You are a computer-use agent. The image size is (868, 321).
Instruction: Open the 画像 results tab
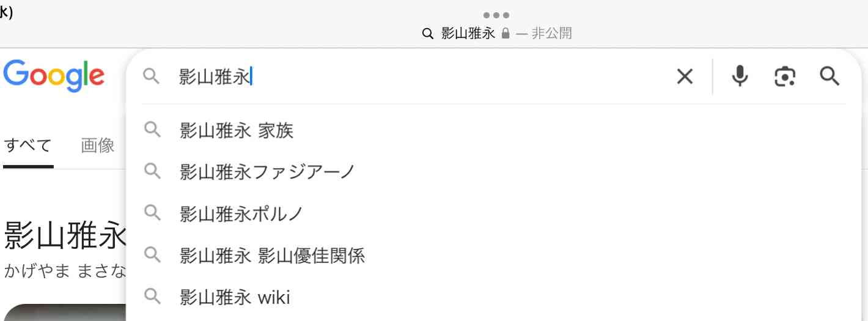(98, 146)
